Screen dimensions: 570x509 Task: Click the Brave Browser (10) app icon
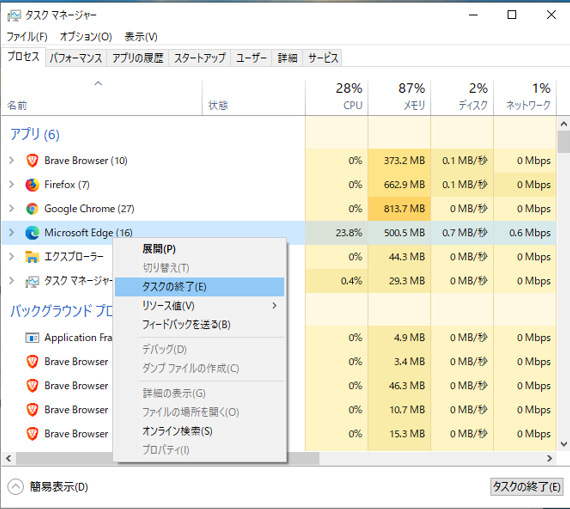coord(32,160)
